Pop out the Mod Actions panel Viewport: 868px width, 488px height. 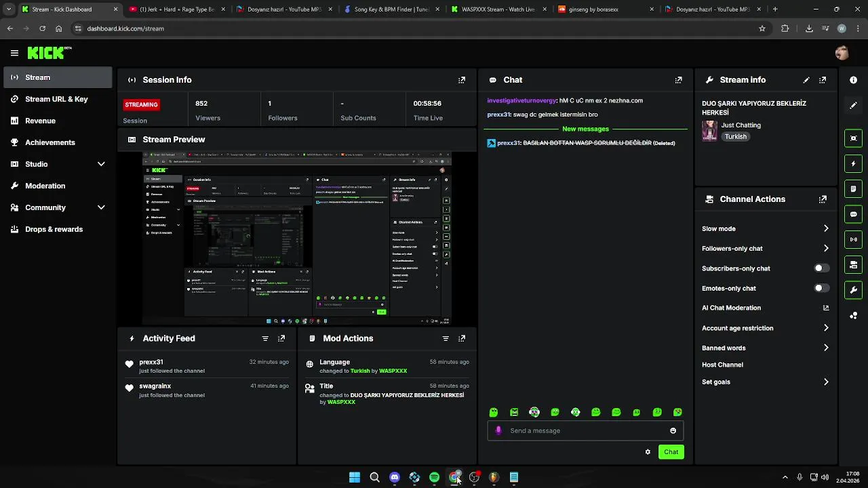[x=462, y=338]
